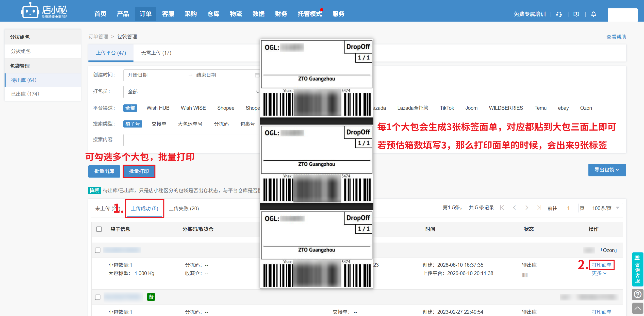Open the 客服 menu

tap(168, 14)
